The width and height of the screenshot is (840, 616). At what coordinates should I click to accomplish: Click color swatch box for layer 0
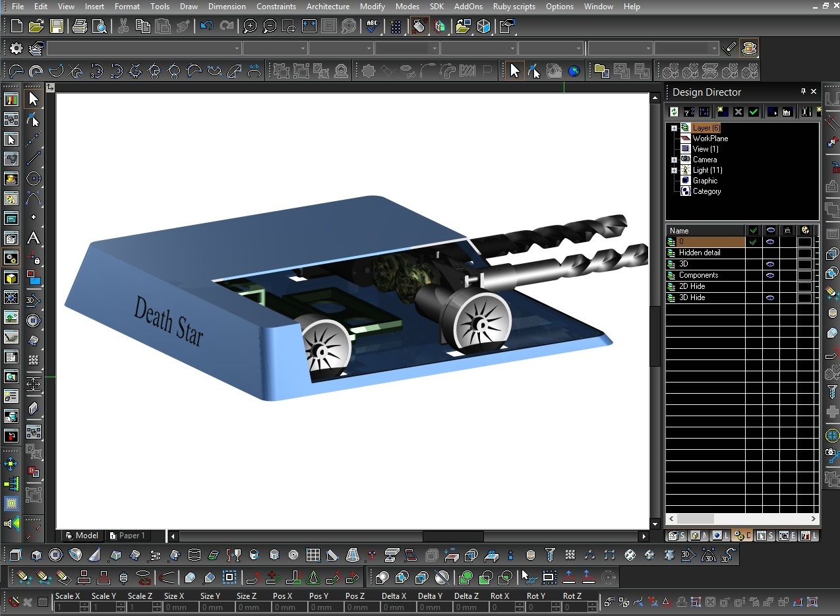coord(804,241)
